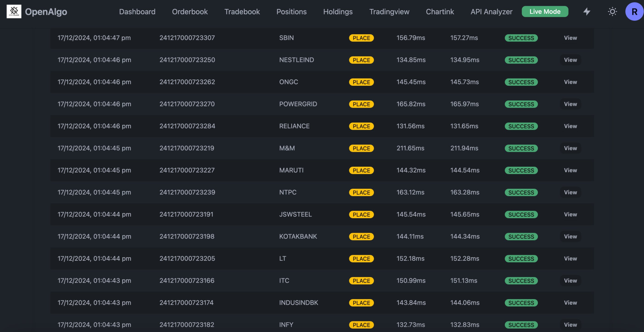Click the PLACE badge in ITC row
The height and width of the screenshot is (332, 644).
[x=361, y=281]
